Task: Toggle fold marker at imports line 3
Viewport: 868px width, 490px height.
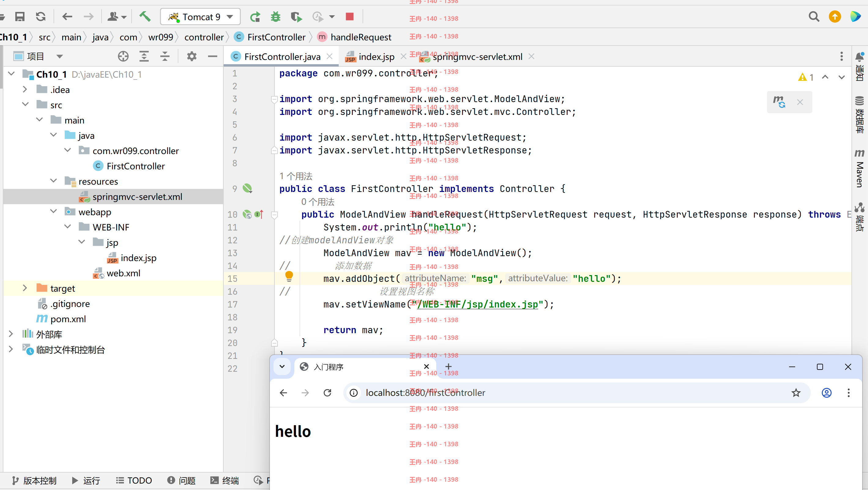Action: point(274,99)
